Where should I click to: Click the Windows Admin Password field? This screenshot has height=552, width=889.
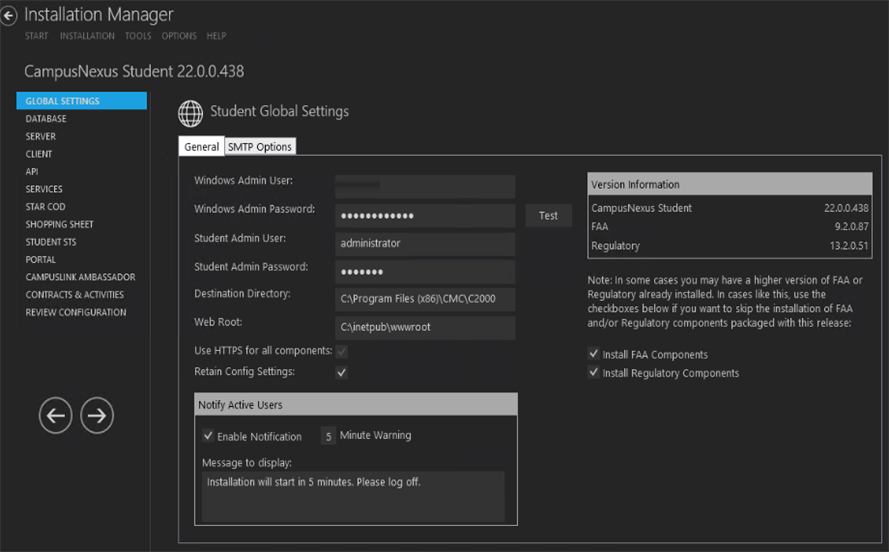425,215
